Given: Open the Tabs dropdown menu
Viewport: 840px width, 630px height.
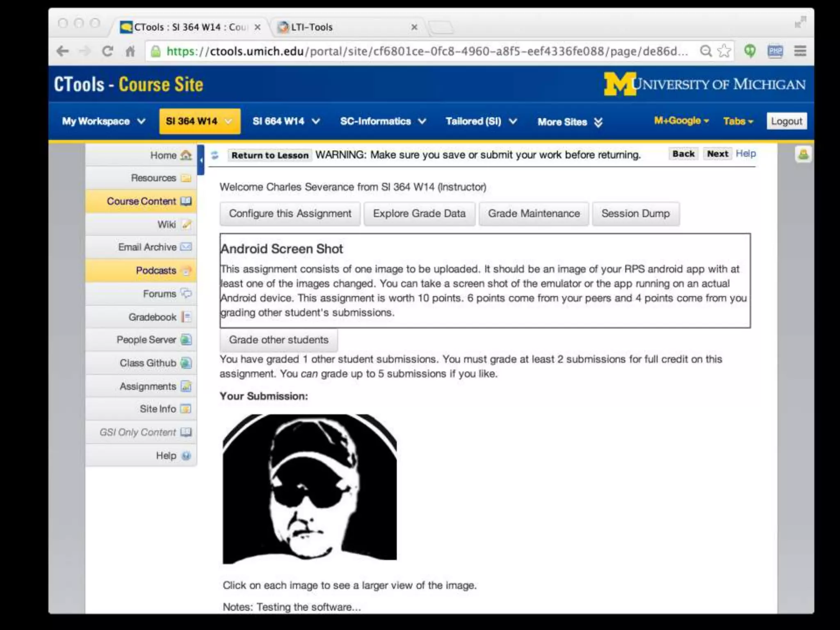Looking at the screenshot, I should click(738, 121).
